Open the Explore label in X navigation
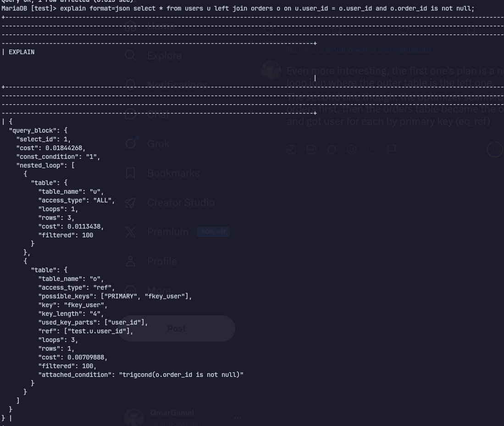Screen dimensions: 504x426 point(165,56)
